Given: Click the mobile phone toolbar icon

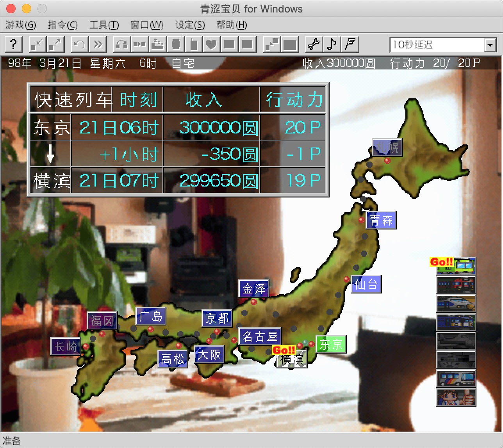Looking at the screenshot, I should click(194, 44).
